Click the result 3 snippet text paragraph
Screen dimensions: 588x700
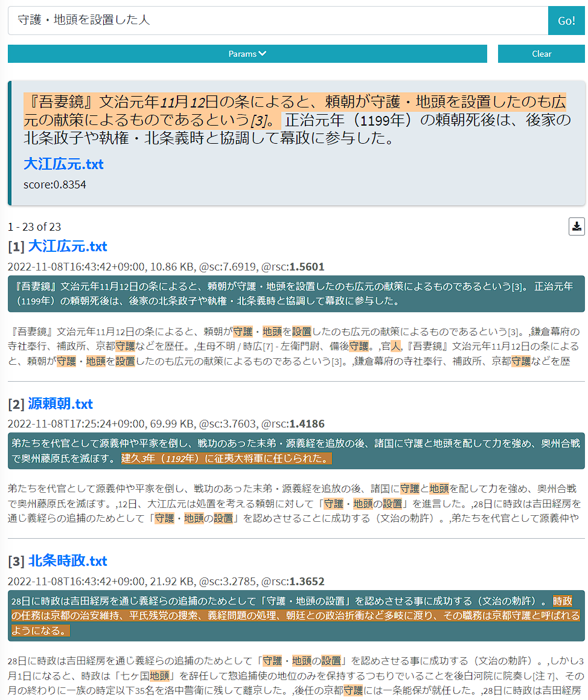296,675
